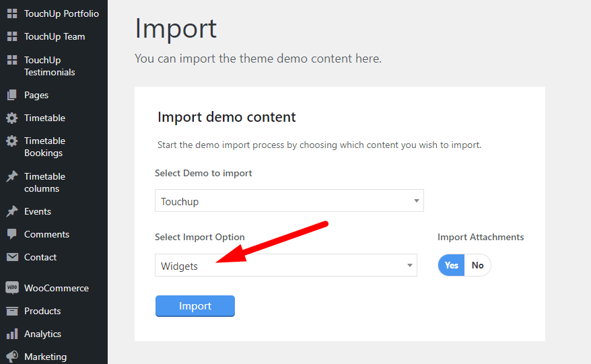The image size is (591, 364).
Task: Click the Import demo content heading
Action: pyautogui.click(x=227, y=117)
